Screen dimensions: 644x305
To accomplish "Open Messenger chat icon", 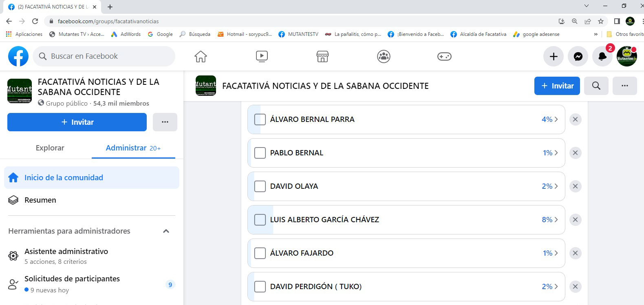I will 578,57.
